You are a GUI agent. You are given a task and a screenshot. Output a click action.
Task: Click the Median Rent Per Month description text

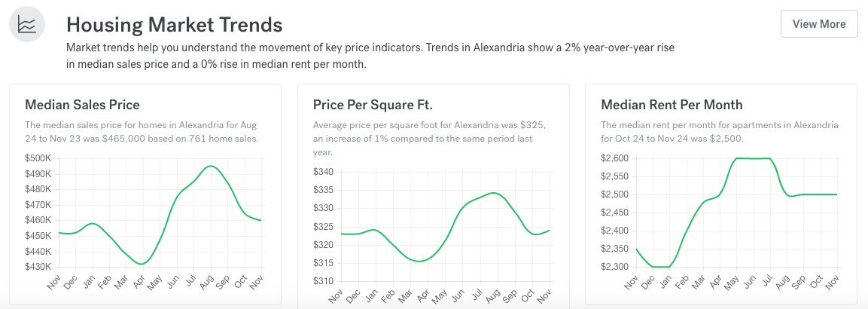click(719, 132)
